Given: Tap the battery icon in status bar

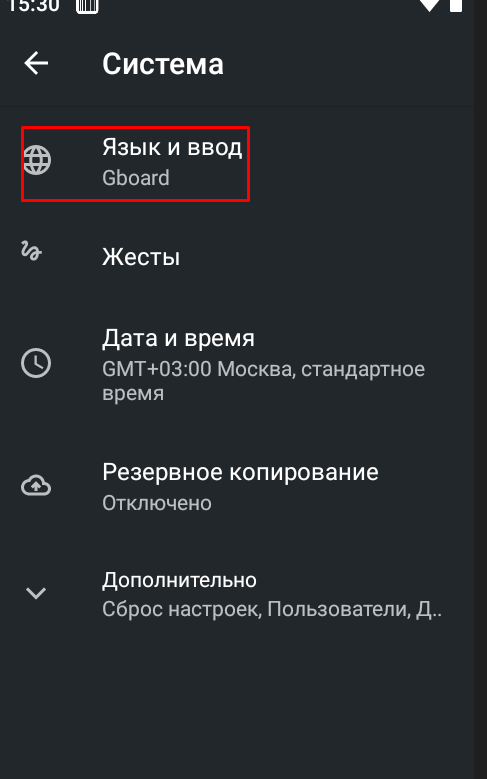Looking at the screenshot, I should click(x=456, y=5).
